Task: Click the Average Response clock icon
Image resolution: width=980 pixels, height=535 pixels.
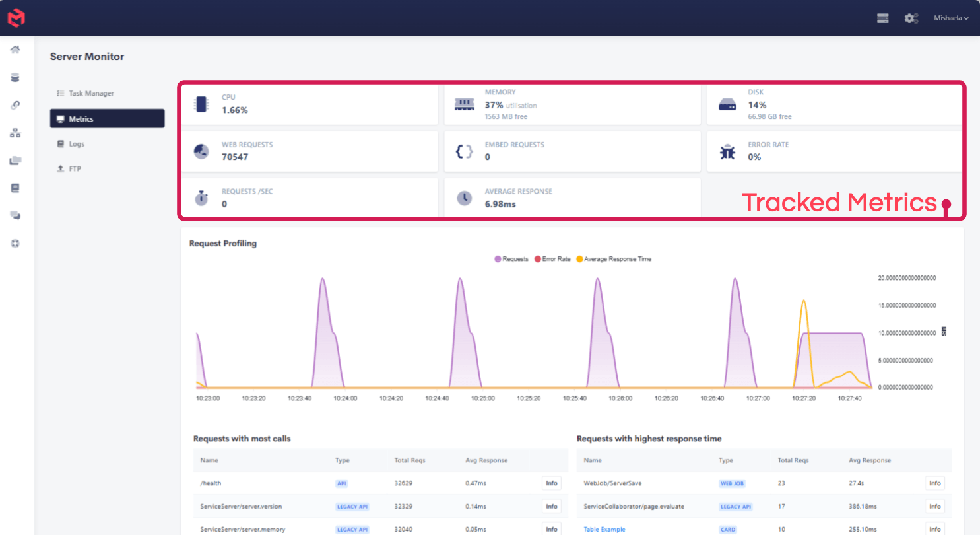Action: tap(465, 198)
